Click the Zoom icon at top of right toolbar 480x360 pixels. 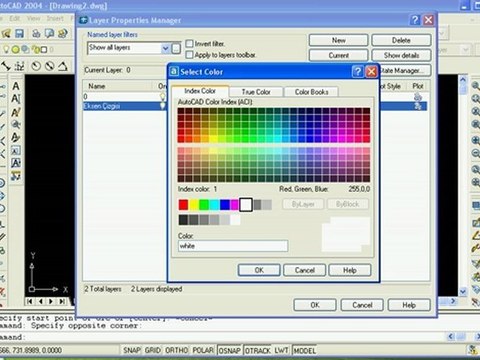tap(475, 86)
